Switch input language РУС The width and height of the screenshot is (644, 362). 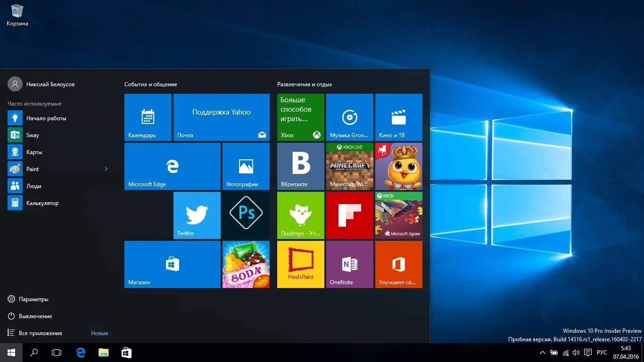pos(602,353)
